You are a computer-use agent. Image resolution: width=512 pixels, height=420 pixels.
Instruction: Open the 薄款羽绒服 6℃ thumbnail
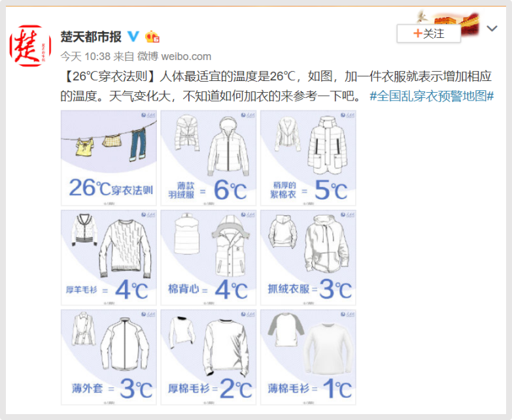tap(209, 158)
